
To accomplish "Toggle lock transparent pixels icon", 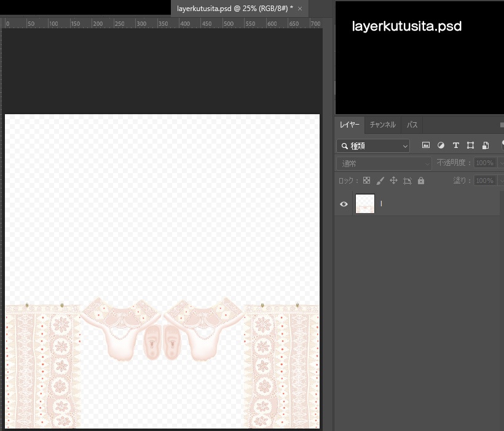I will coord(366,181).
